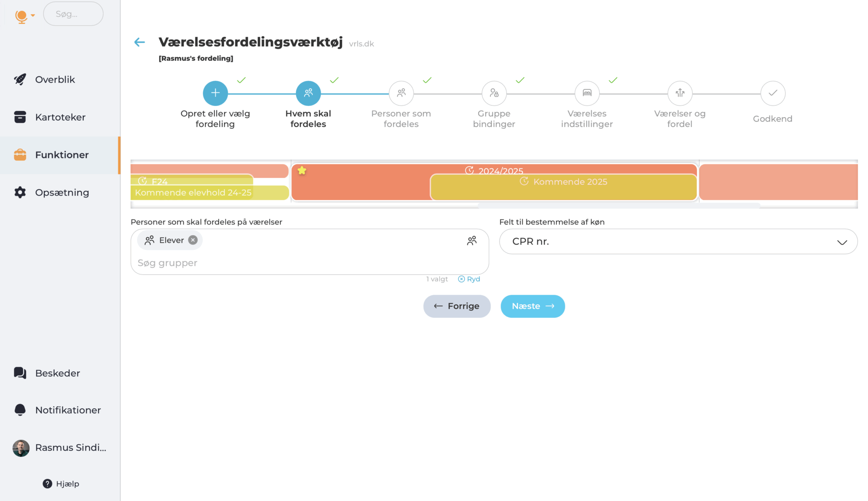This screenshot has height=501, width=868.
Task: Go to the 'Gruppe bindinger' step icon
Action: (494, 93)
